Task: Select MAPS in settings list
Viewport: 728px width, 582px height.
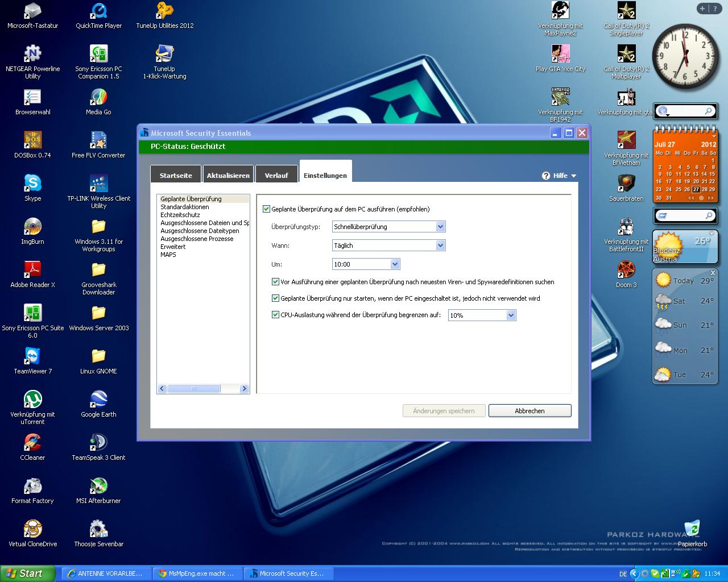Action: point(168,255)
